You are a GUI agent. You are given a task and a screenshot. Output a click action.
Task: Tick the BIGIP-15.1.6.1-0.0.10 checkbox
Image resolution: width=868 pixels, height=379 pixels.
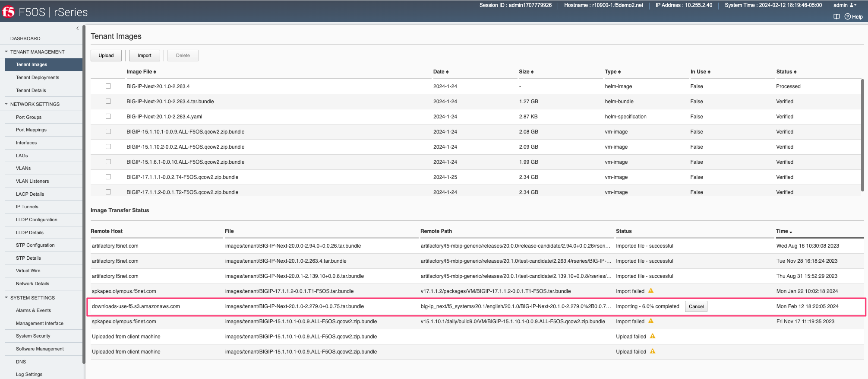[x=108, y=162]
